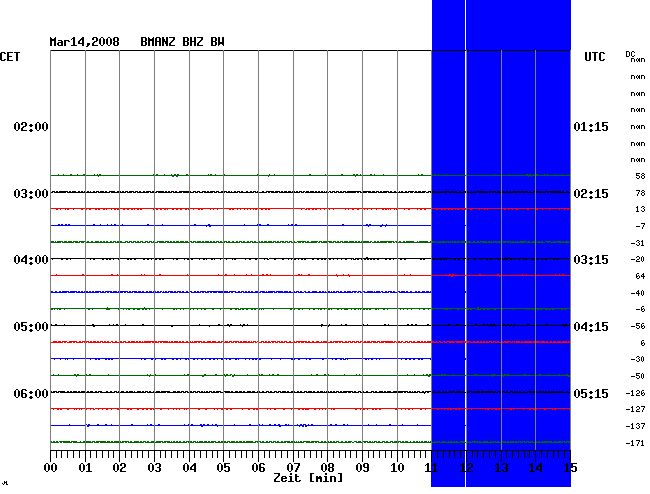Click the 06 minute axis label
The image size is (650, 494).
pyautogui.click(x=258, y=468)
